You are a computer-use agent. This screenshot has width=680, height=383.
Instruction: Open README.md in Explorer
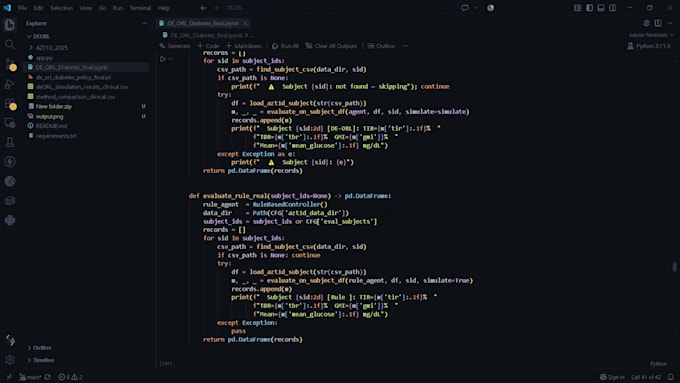(x=51, y=126)
